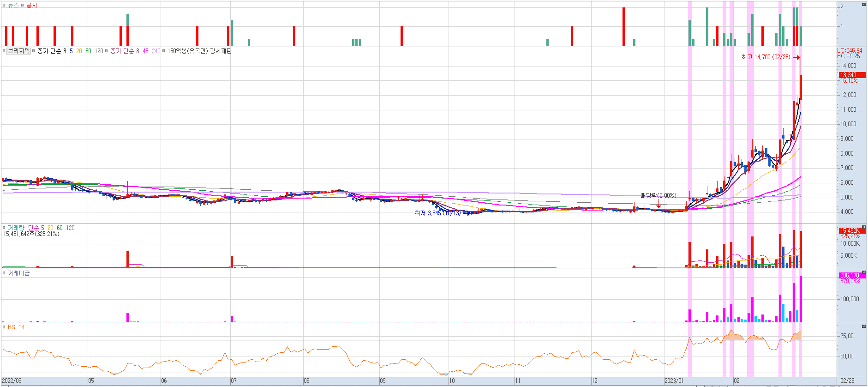
Task: Close the 거래량 volume panel
Action: 864,227
